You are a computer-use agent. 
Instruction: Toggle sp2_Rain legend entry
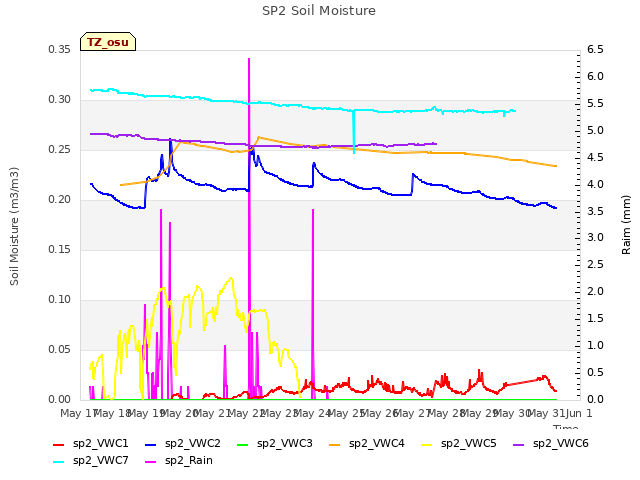coord(179,461)
